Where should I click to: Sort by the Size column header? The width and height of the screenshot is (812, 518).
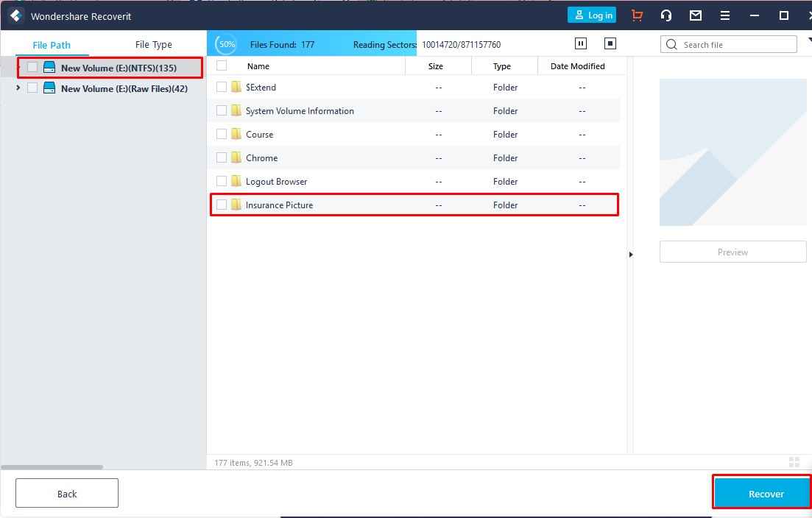coord(436,66)
